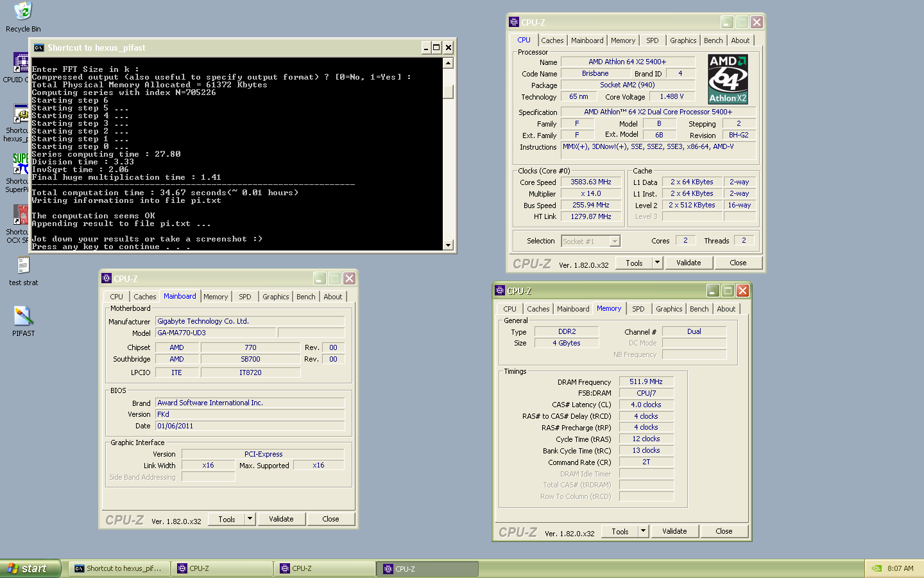Open SPD tab in the CPU window
Screen dimensions: 924x578
coord(652,40)
